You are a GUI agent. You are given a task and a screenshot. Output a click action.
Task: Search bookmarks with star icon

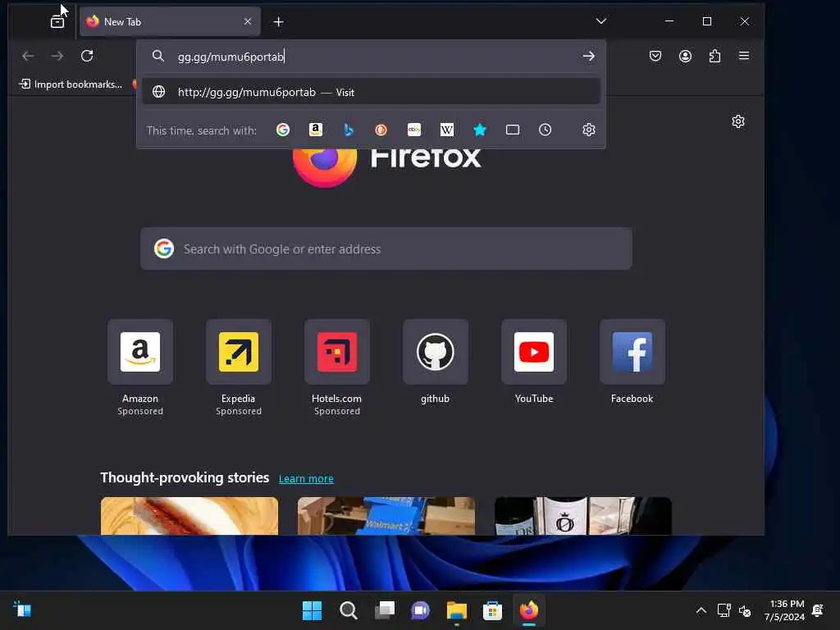click(479, 130)
